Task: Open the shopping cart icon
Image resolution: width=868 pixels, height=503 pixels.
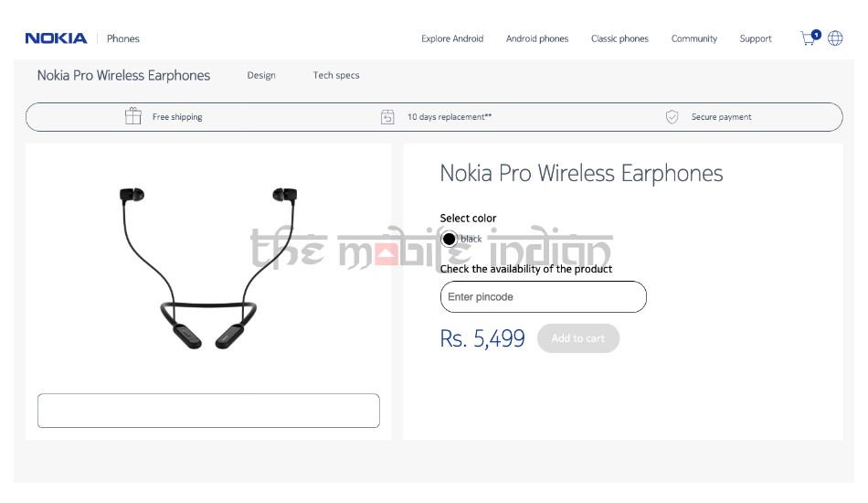Action: coord(810,37)
